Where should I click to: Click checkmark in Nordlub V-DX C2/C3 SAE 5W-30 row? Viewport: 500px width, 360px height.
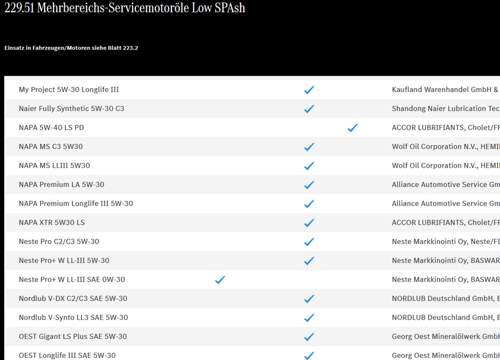tap(309, 299)
